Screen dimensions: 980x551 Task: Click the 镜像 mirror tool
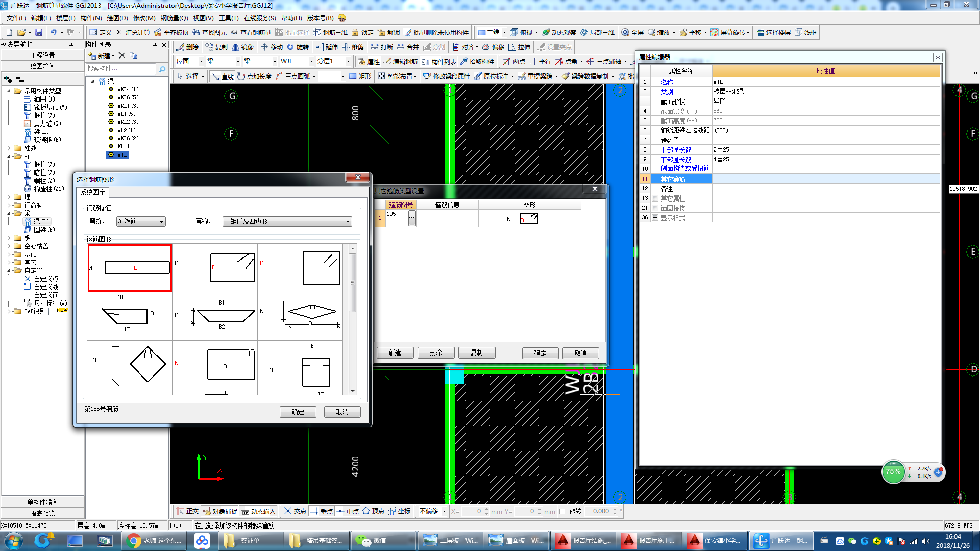pos(243,47)
